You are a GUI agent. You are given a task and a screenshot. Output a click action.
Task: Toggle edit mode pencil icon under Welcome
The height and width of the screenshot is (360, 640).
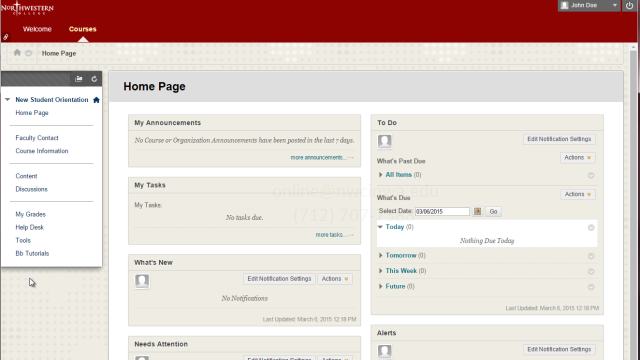[x=6, y=37]
